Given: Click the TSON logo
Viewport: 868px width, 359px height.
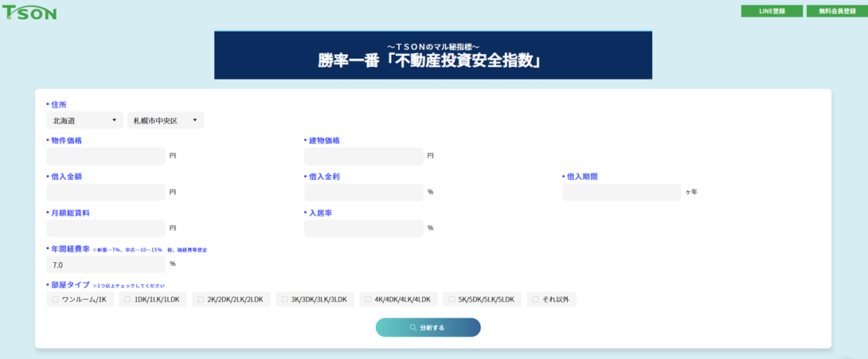Looking at the screenshot, I should click(x=29, y=12).
